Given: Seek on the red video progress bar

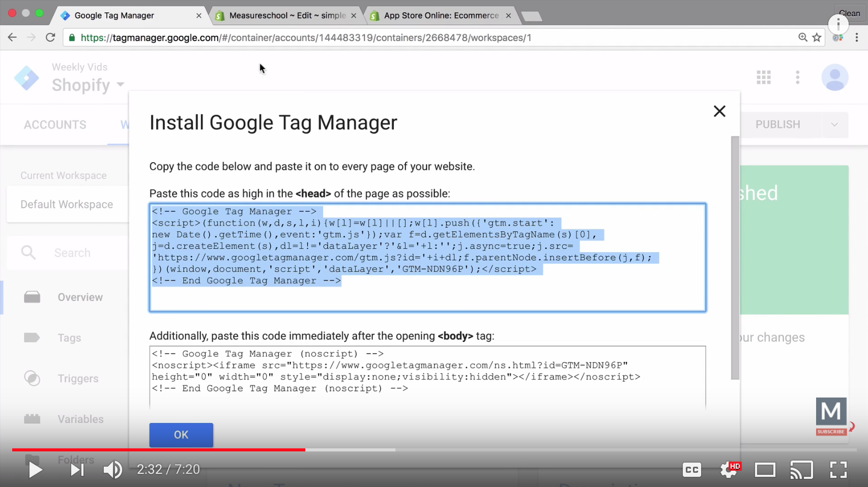Looking at the screenshot, I should pos(159,449).
